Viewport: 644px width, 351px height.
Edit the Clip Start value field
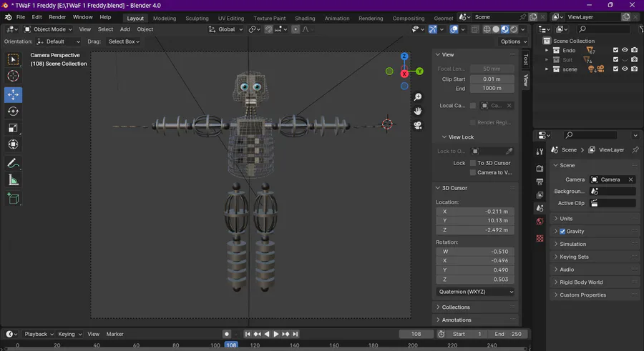[x=492, y=79]
